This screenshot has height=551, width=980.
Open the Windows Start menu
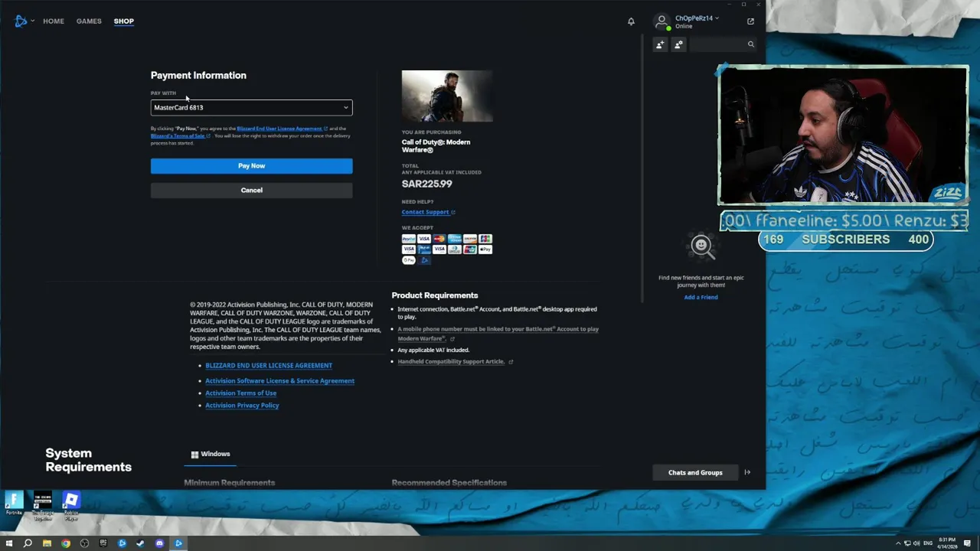coord(9,543)
